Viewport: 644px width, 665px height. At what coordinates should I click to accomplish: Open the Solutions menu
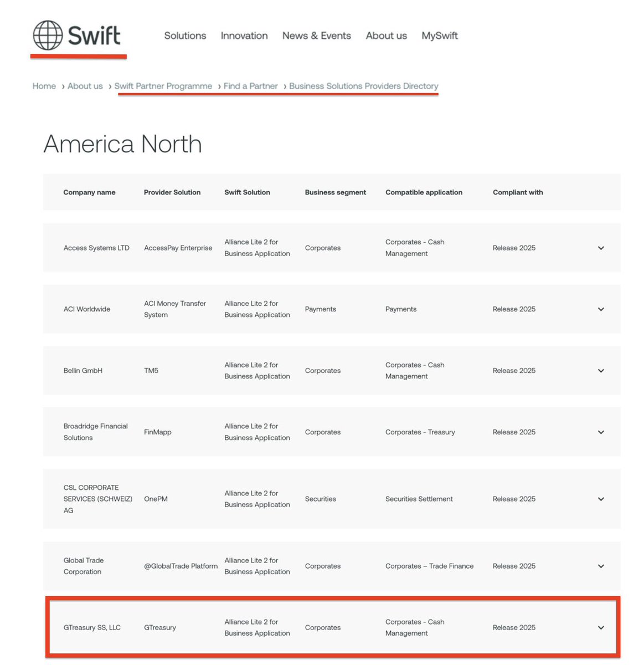(x=185, y=35)
